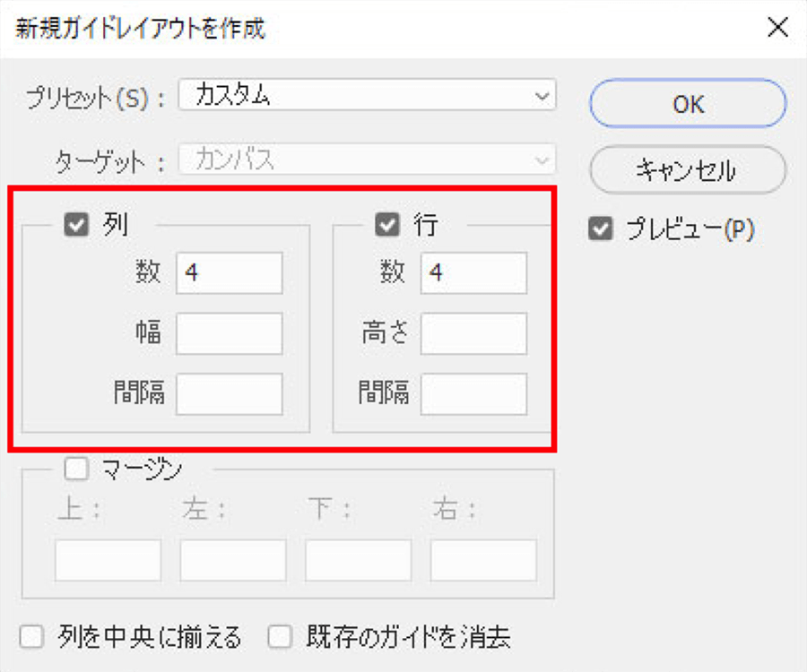The image size is (807, 672).
Task: Click the row 高さ input field
Action: [x=473, y=333]
